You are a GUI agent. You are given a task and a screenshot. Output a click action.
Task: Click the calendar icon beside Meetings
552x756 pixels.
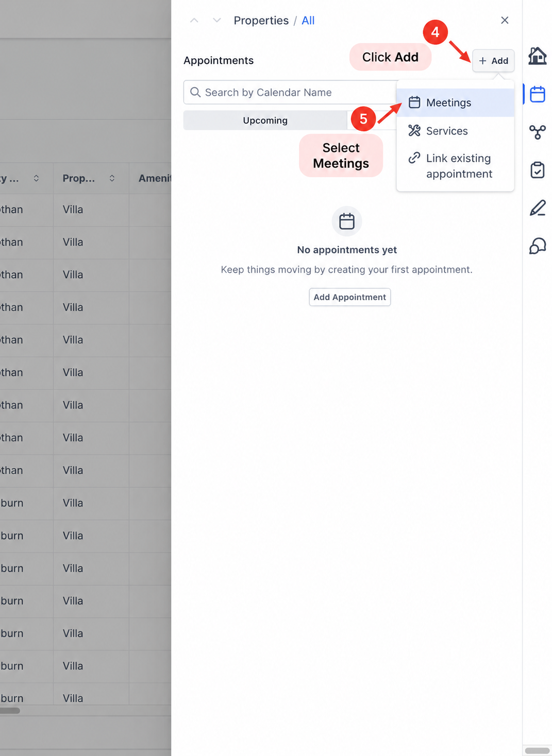(414, 102)
